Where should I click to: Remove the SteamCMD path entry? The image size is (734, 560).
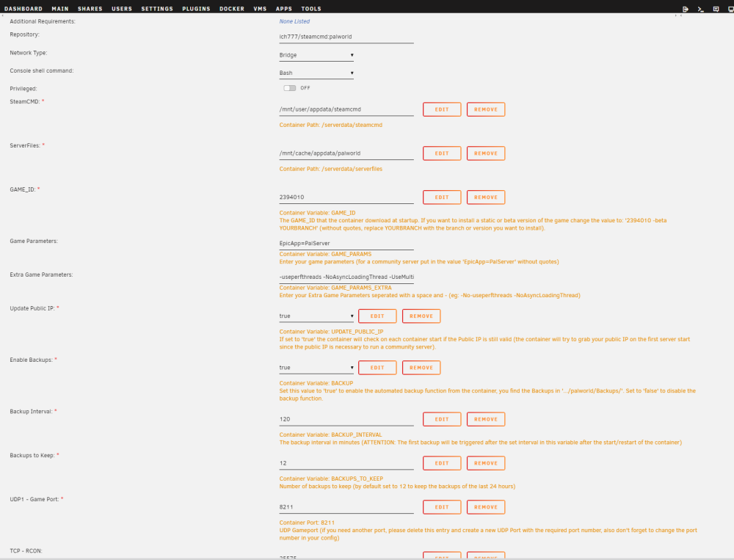pos(486,109)
